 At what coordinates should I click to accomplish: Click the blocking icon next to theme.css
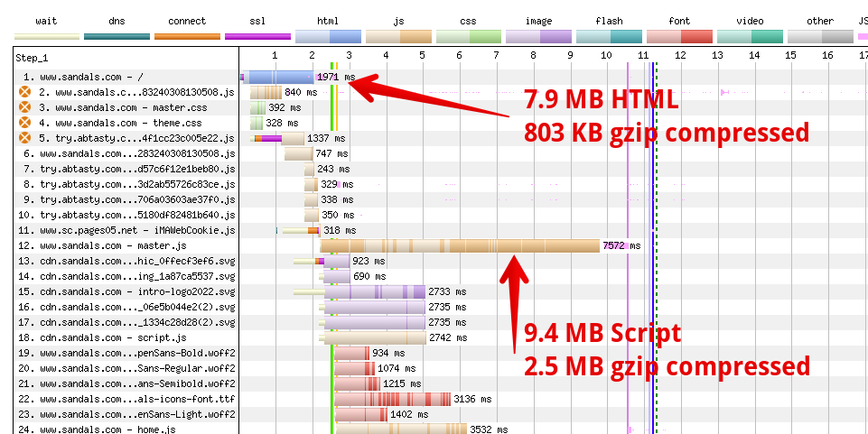point(24,123)
